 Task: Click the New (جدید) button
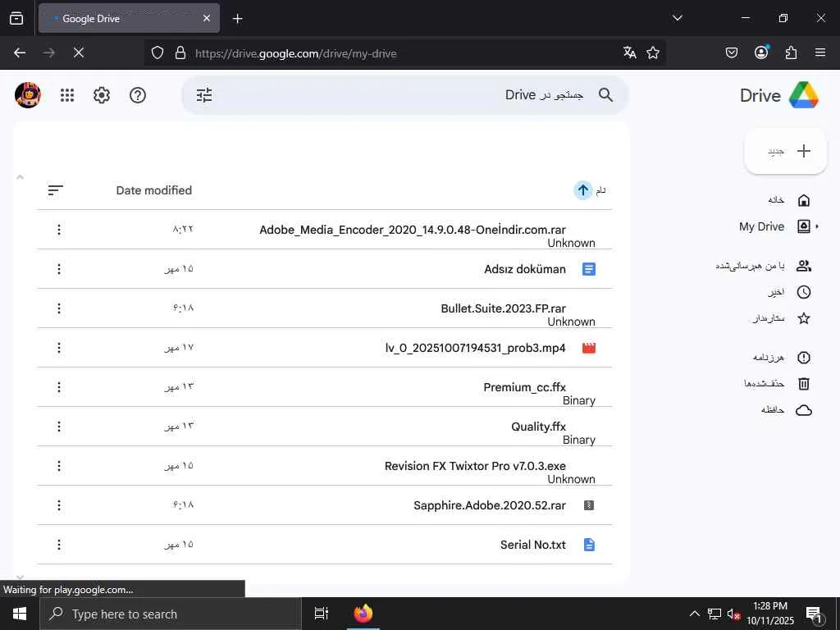(x=786, y=151)
